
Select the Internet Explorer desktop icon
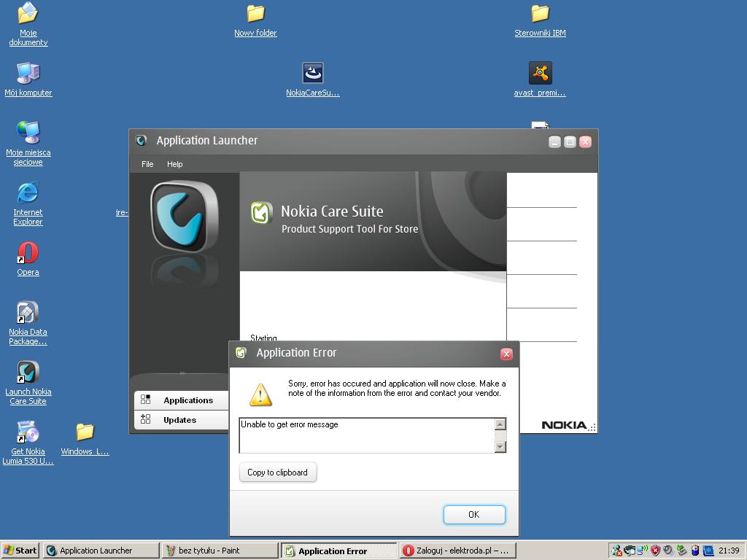(x=28, y=203)
